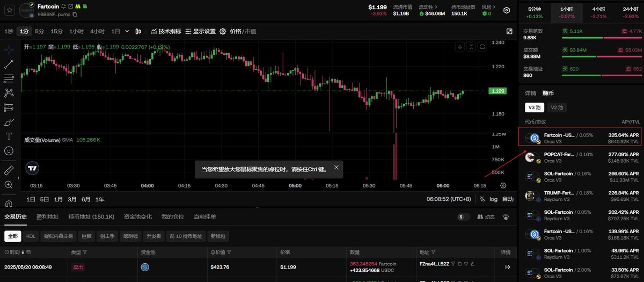The width and height of the screenshot is (644, 282).
Task: Open price axis settings gear
Action: click(x=503, y=185)
